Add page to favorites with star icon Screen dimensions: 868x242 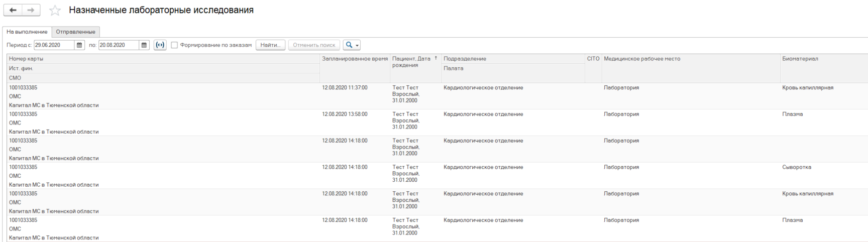55,11
